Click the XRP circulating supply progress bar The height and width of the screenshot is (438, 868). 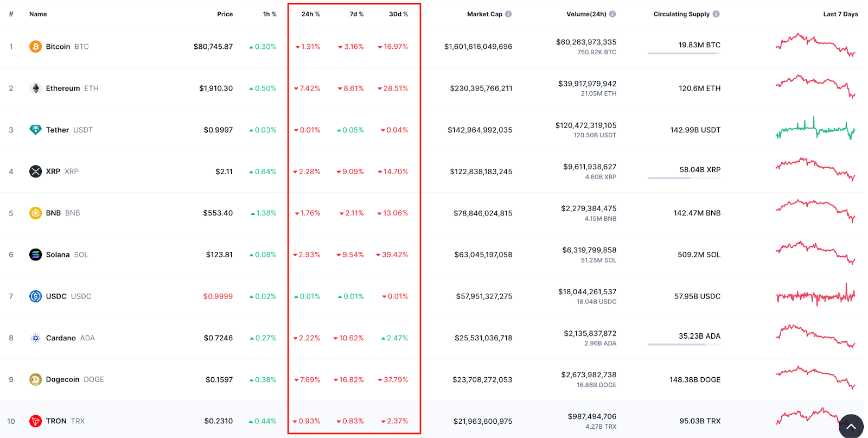[684, 178]
